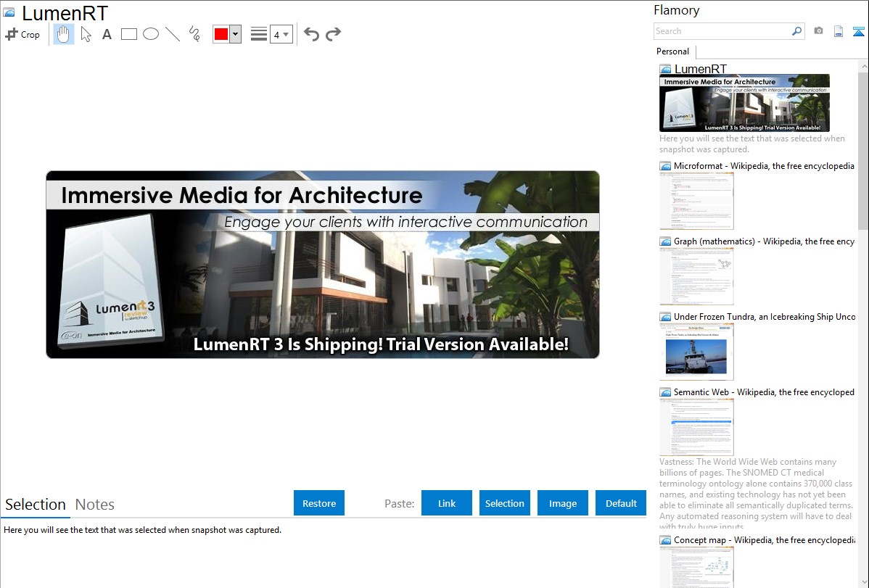Switch to the Notes tab
Image resolution: width=869 pixels, height=588 pixels.
point(95,505)
